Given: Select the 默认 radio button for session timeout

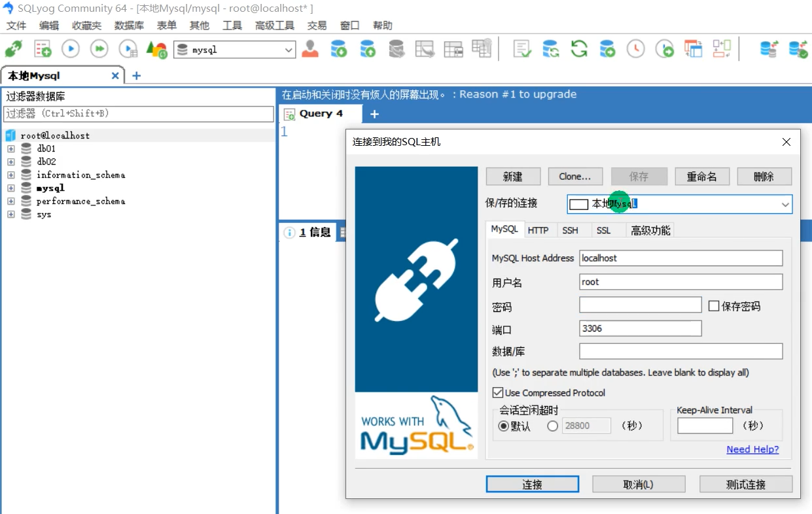Looking at the screenshot, I should (x=503, y=426).
